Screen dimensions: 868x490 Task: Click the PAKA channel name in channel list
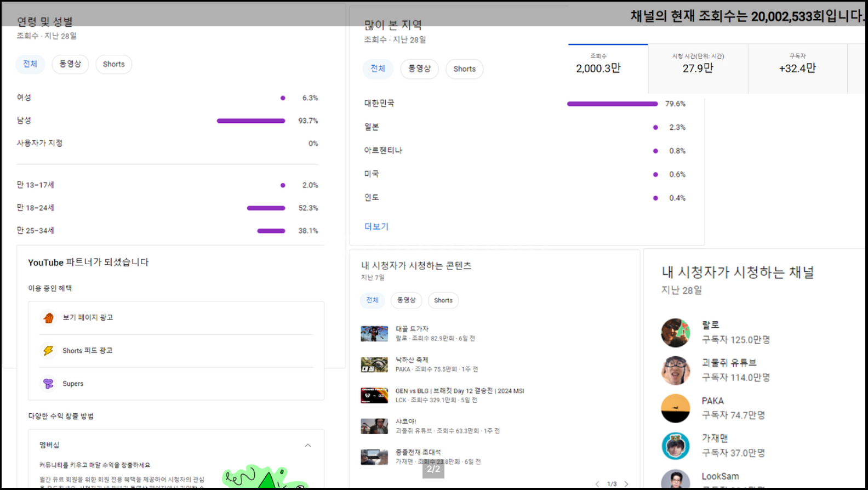click(x=713, y=401)
